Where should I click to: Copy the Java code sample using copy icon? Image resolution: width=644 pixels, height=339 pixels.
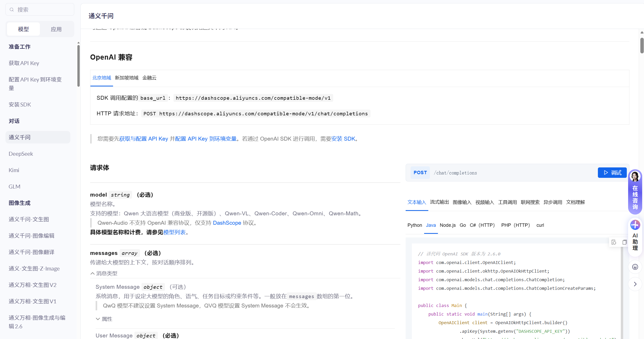tap(624, 242)
